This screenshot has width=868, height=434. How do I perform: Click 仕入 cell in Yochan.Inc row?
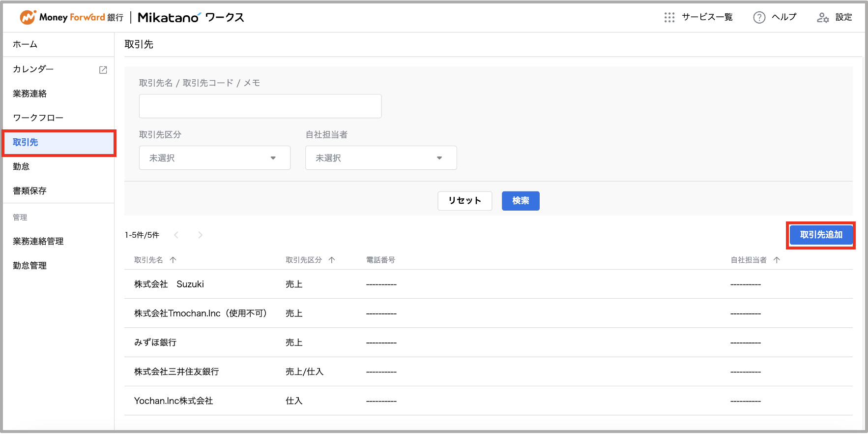click(294, 401)
